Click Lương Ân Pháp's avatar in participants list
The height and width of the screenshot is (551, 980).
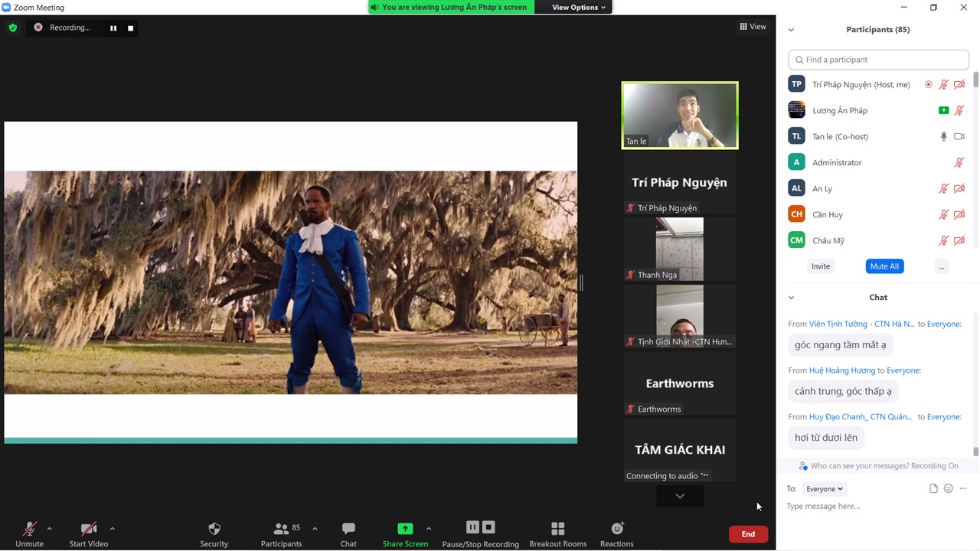[x=796, y=110]
